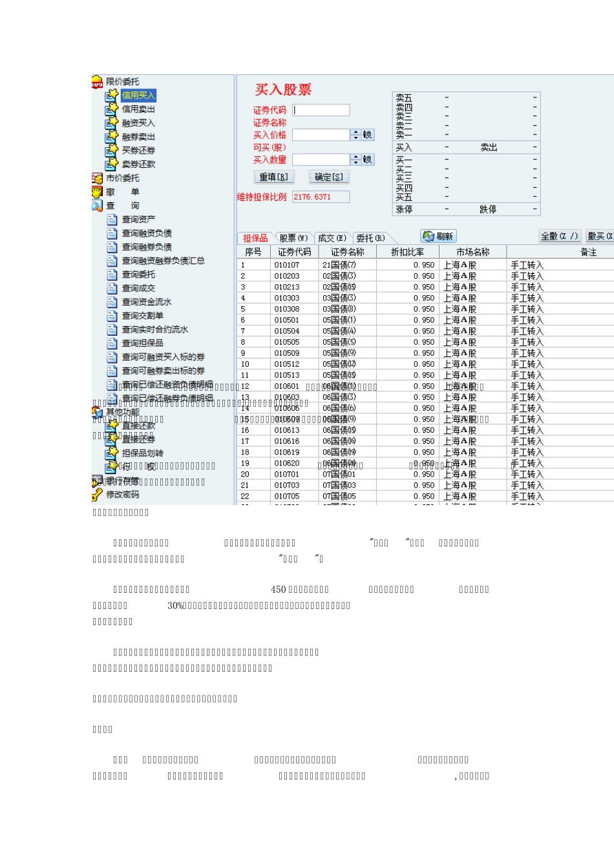The image size is (614, 868).
Task: Click the icon beside 信用买入
Action: click(x=112, y=95)
